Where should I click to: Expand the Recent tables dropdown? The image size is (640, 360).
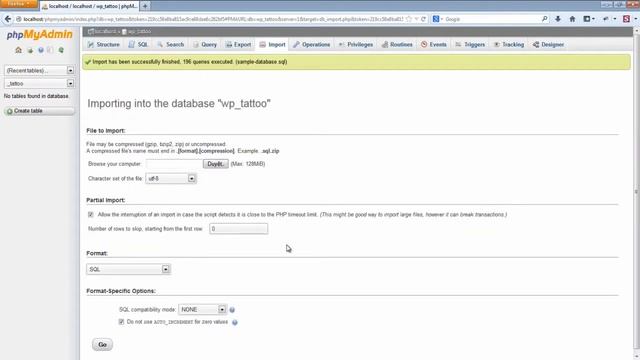tap(39, 70)
